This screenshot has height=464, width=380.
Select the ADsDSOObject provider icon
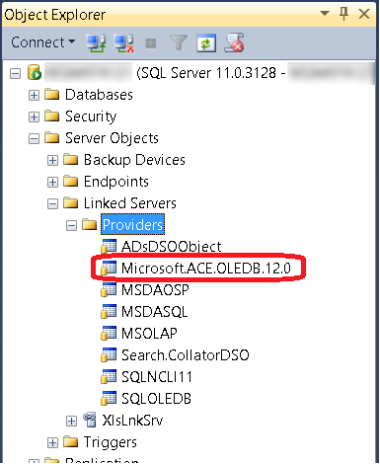(x=109, y=247)
